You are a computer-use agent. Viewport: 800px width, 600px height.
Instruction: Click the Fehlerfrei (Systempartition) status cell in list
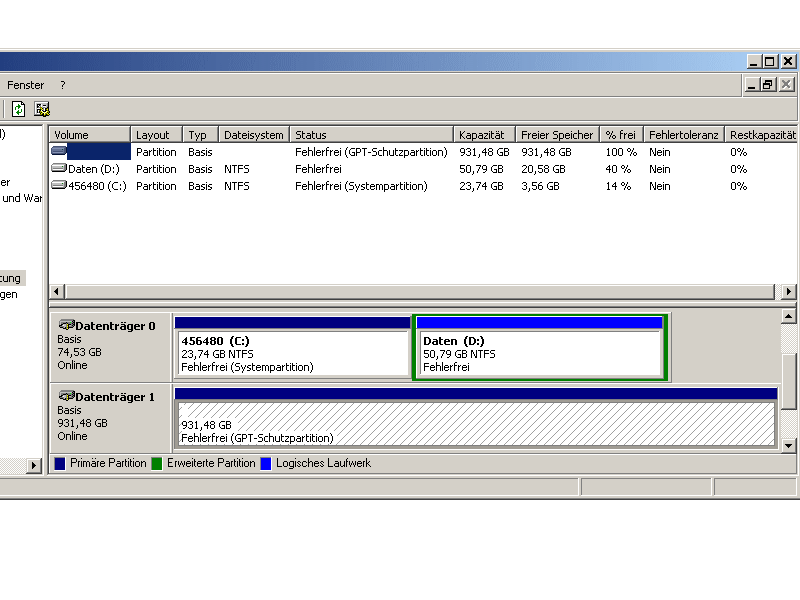[x=361, y=186]
